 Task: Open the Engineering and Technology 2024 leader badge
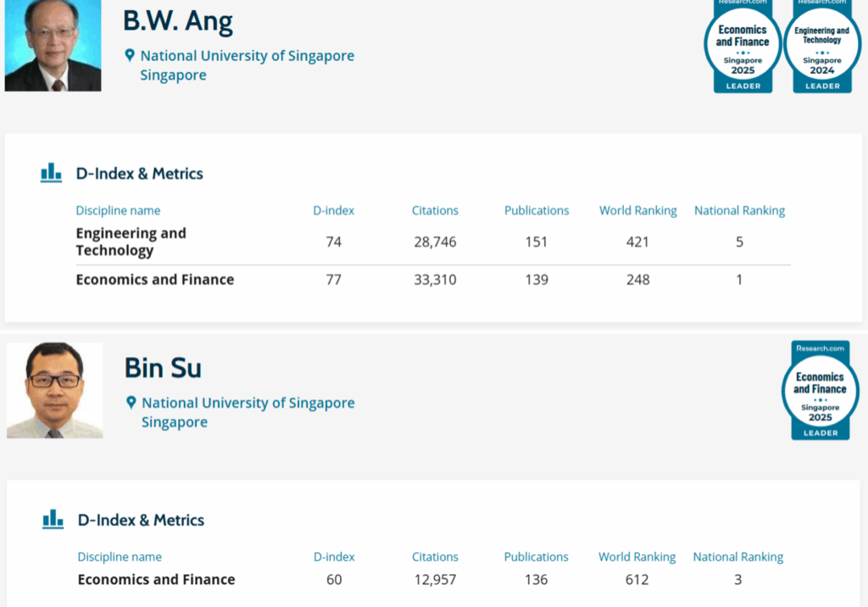(821, 46)
